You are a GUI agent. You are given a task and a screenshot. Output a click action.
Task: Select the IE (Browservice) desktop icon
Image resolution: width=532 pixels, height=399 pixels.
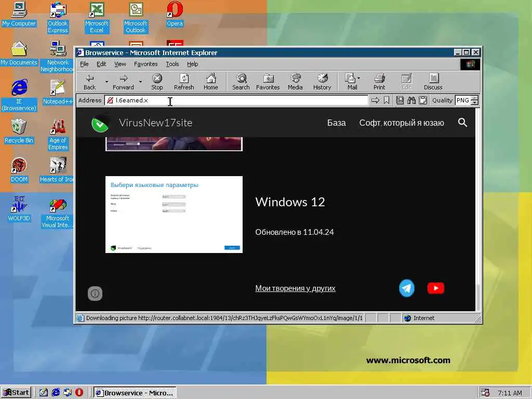tap(19, 96)
